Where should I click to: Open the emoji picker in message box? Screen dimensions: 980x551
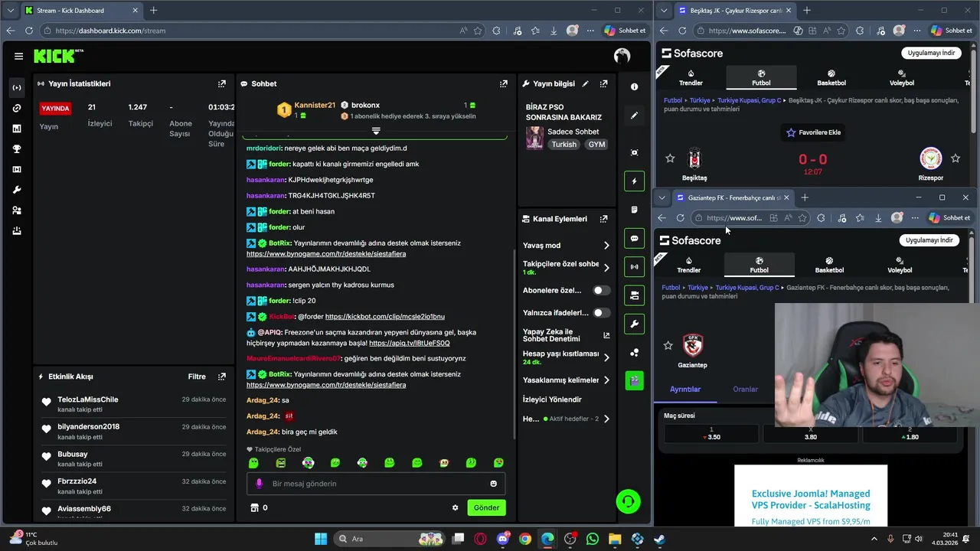coord(493,484)
